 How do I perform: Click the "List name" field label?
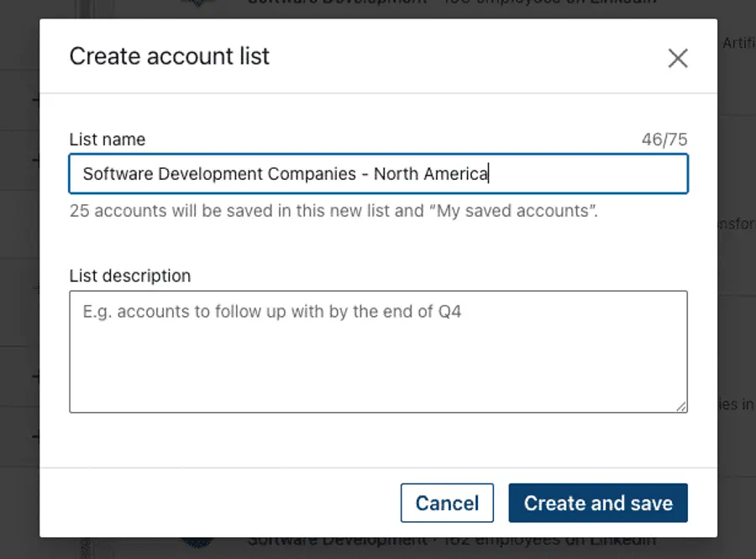coord(108,140)
